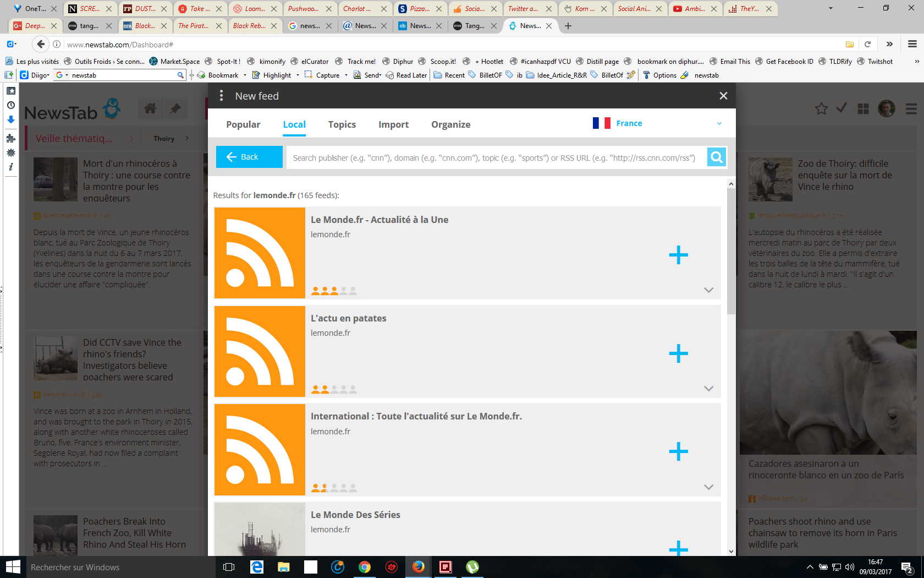Click the NewsTab pin icon
The width and height of the screenshot is (924, 578).
coord(175,108)
